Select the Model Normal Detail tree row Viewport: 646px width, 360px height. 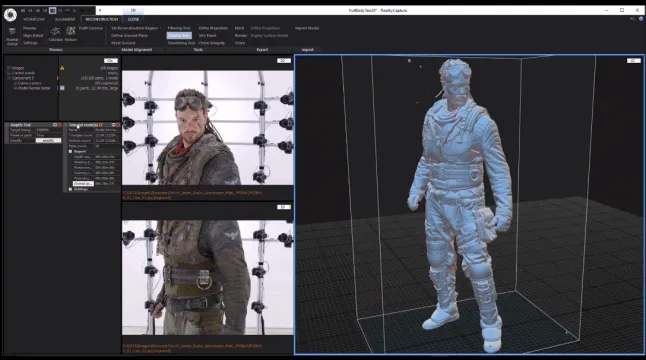coord(34,88)
